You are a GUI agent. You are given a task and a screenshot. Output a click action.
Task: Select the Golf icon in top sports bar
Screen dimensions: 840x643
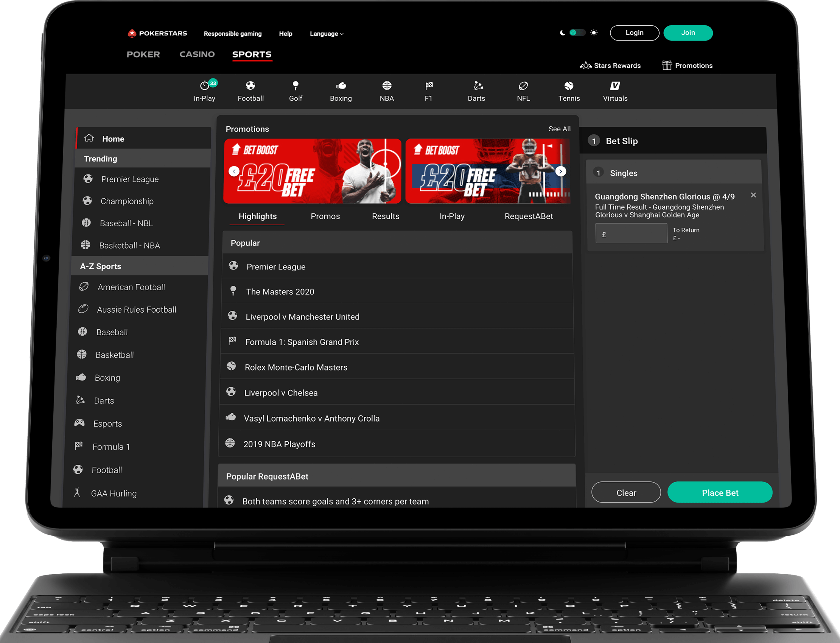coord(296,86)
